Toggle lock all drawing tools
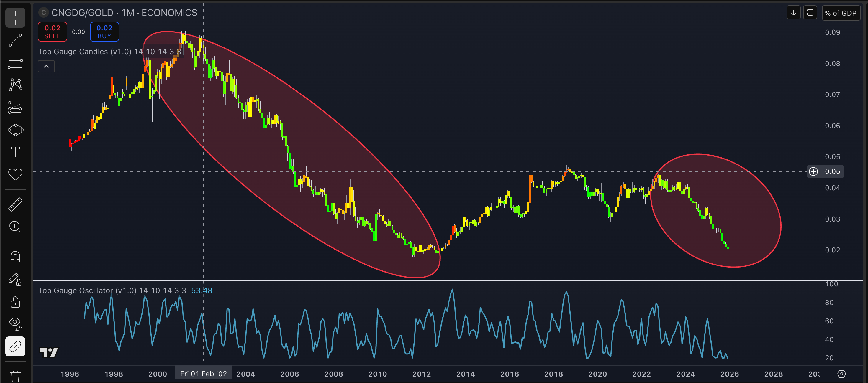 coord(15,302)
